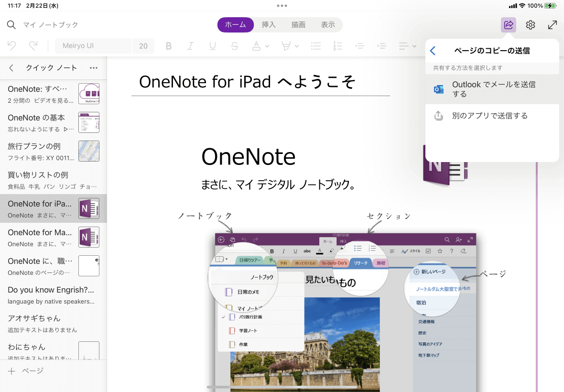Tap the Notre-Dame photo in the page
This screenshot has height=392, width=564.
tap(305, 344)
